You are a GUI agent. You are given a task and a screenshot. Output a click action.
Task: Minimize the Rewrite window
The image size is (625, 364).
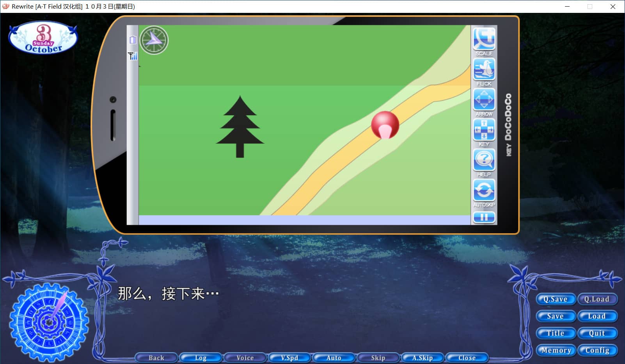tap(567, 7)
